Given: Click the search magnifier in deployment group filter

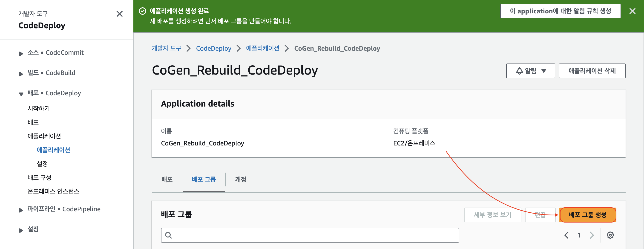Looking at the screenshot, I should click(169, 235).
